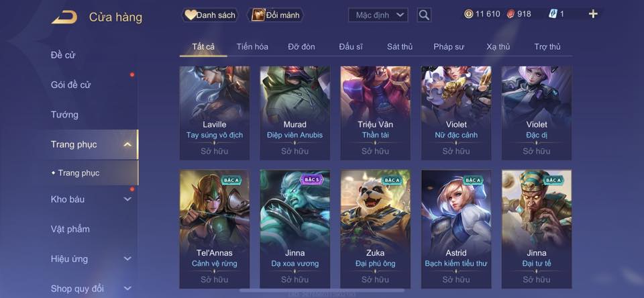Open the Danh sách heart wishlist icon

point(190,15)
